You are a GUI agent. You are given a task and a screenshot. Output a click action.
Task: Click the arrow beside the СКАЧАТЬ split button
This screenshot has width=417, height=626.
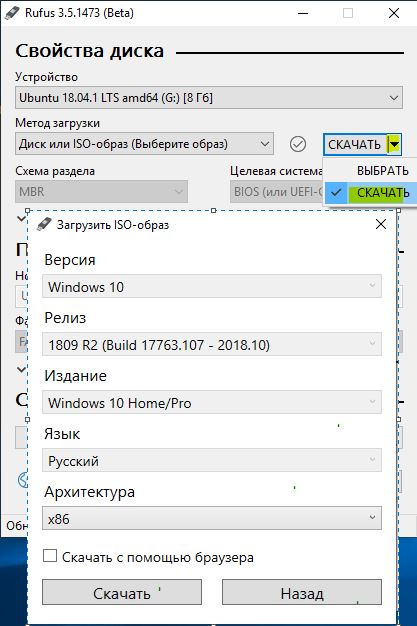[394, 144]
